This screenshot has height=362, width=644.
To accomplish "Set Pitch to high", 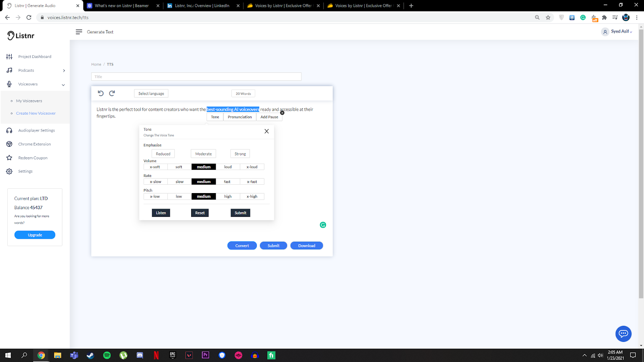I will coord(228,197).
